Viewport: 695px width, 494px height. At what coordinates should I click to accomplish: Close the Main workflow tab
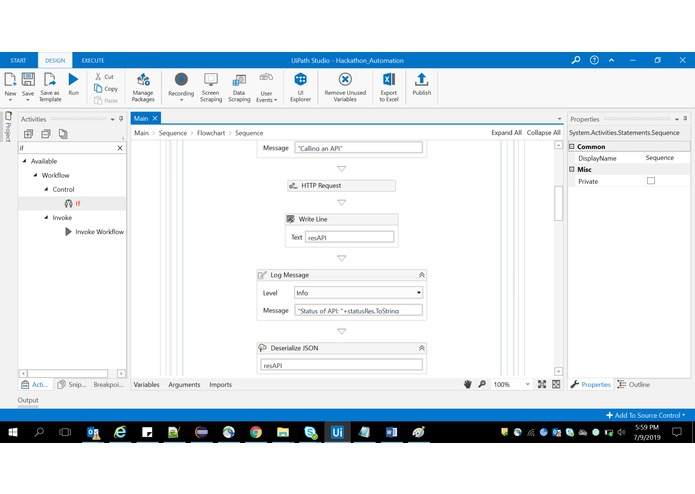pos(155,118)
